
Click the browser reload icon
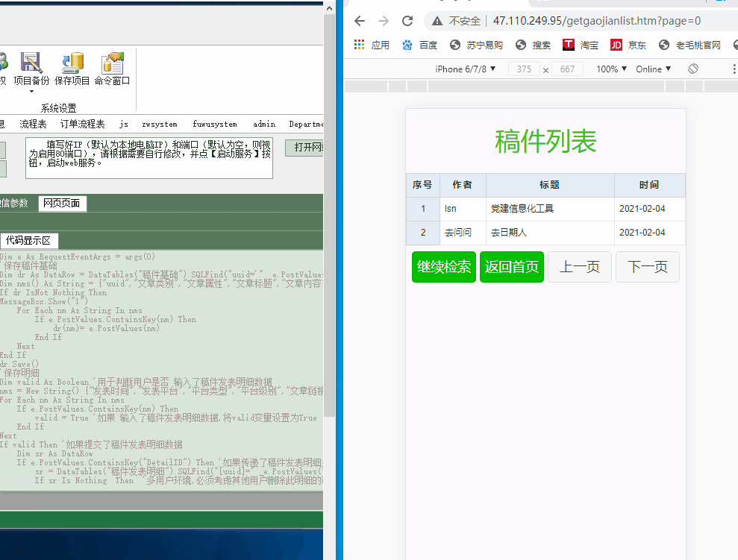pos(407,21)
